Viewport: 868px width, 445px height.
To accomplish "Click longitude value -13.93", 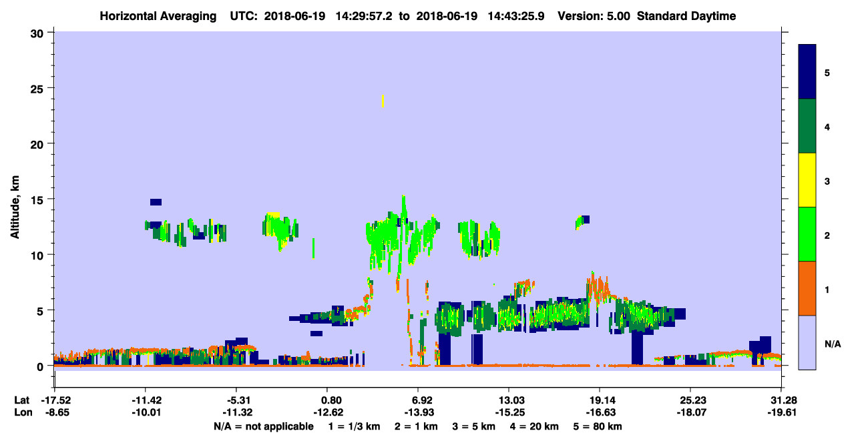I will point(419,412).
